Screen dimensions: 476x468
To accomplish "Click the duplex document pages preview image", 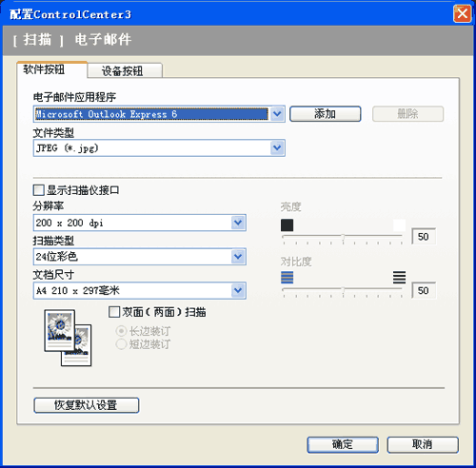I will [x=68, y=338].
